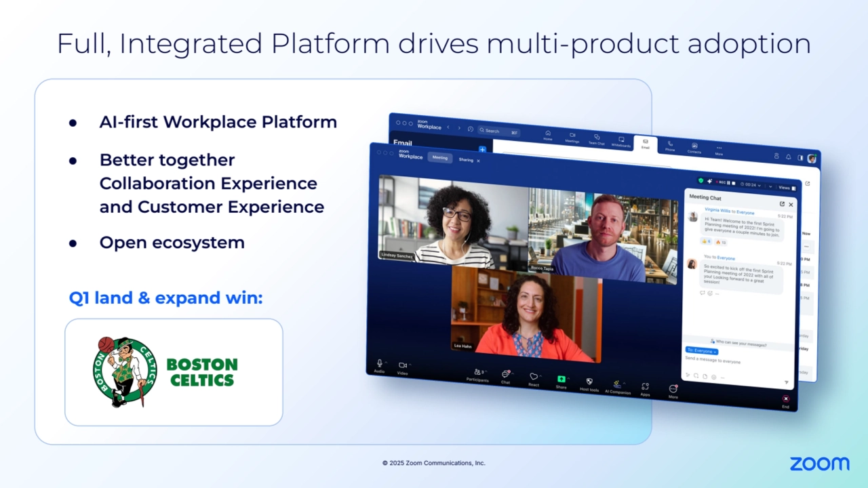Open the More icon in meeting toolbar
The width and height of the screenshot is (868, 488).
click(673, 389)
